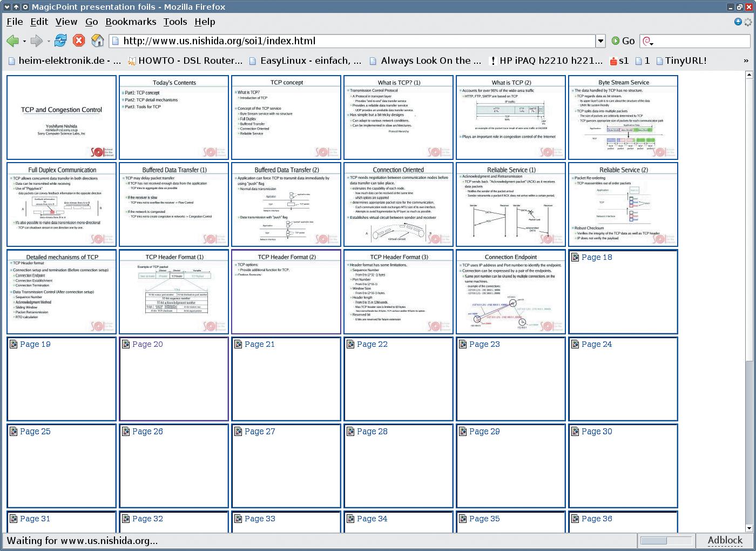Click the Page 19 placeholder image icon

click(13, 344)
